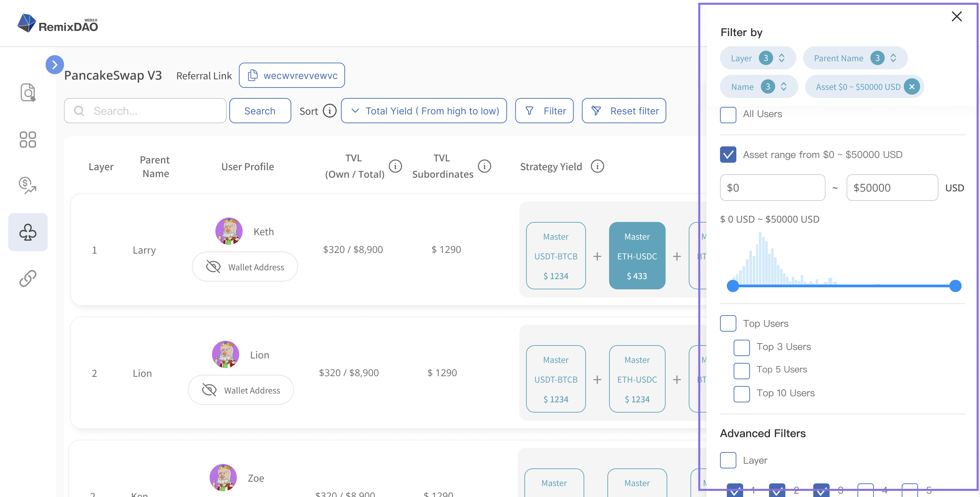Image resolution: width=980 pixels, height=497 pixels.
Task: Open the document search sidebar icon
Action: pos(28,93)
